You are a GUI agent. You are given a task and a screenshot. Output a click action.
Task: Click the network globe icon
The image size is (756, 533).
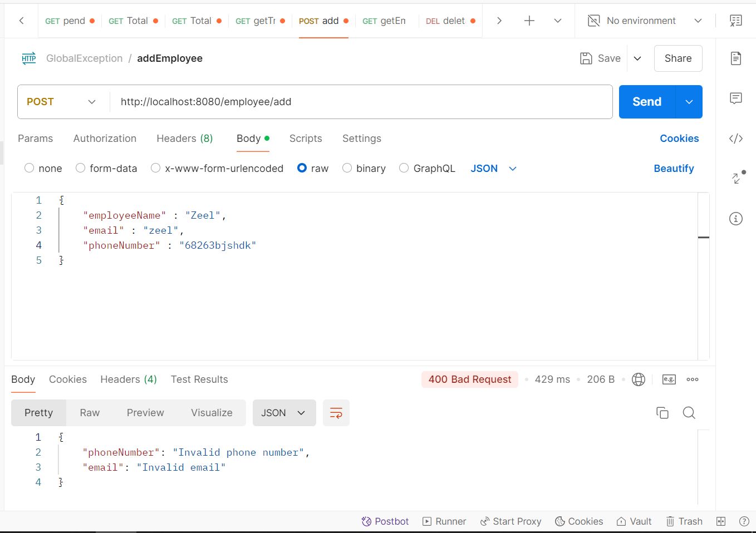click(x=639, y=379)
